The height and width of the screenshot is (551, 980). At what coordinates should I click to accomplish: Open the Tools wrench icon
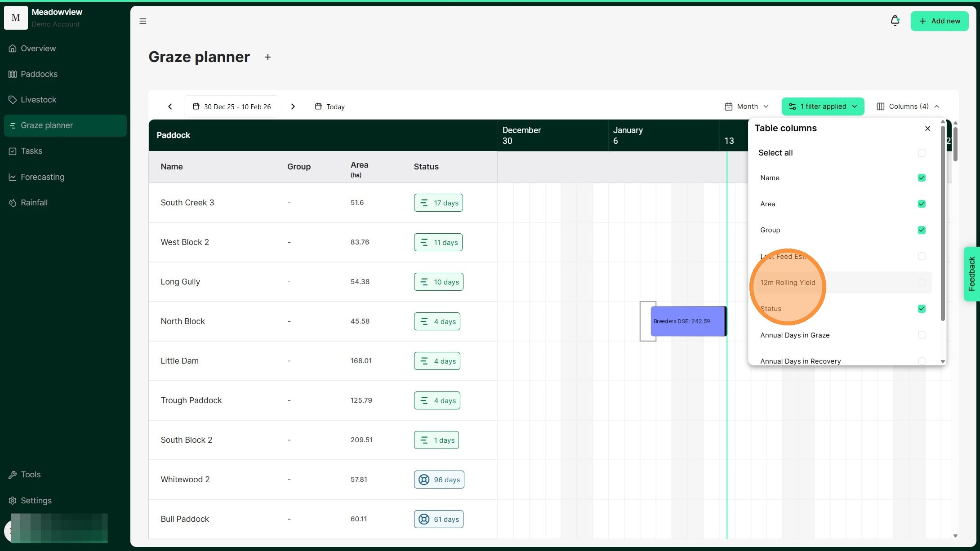(x=12, y=475)
